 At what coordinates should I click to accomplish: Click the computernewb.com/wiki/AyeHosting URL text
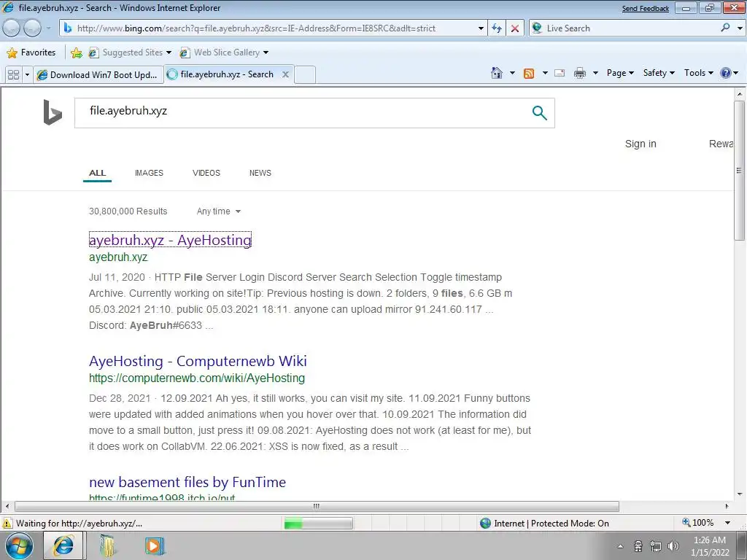197,378
